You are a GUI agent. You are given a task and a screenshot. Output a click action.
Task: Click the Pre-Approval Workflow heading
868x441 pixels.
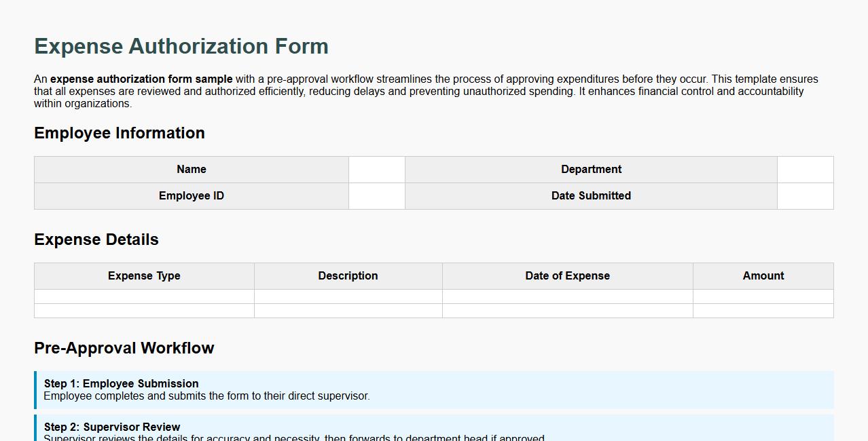(x=124, y=348)
